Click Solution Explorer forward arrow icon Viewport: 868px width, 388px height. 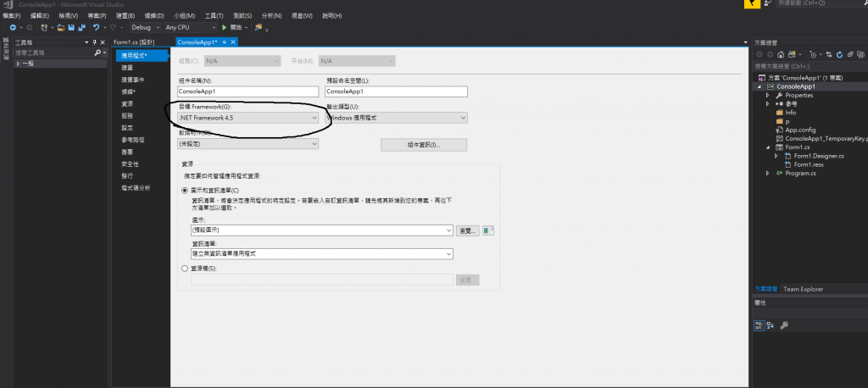click(770, 54)
